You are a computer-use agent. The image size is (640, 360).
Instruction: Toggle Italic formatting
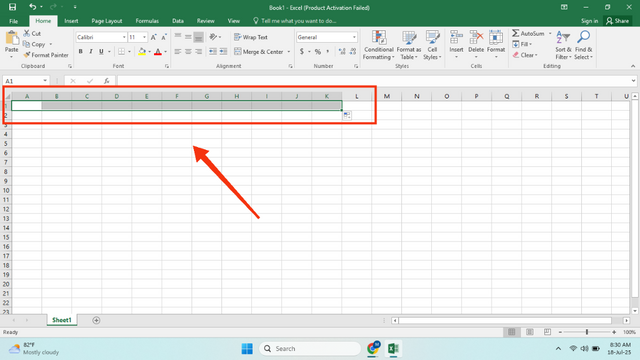[91, 51]
